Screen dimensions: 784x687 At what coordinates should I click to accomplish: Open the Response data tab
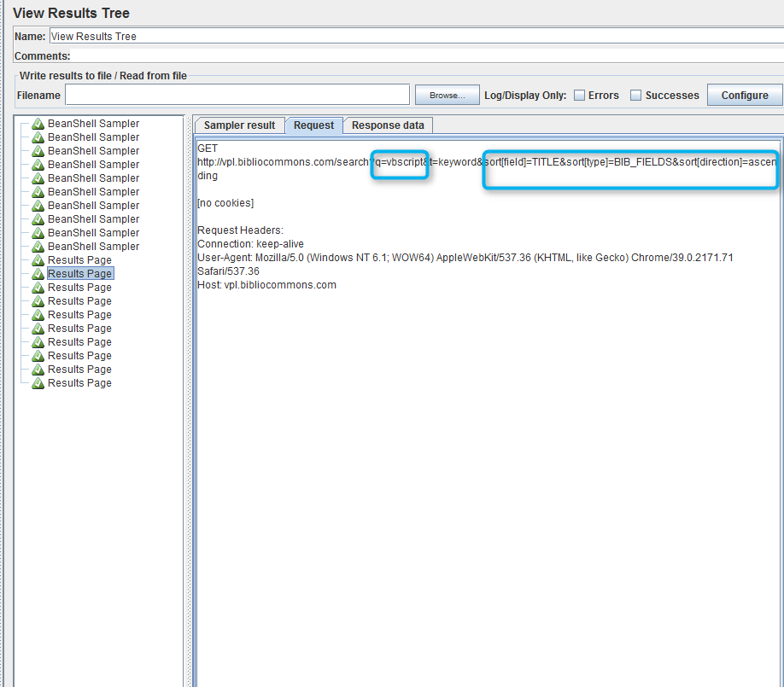tap(388, 125)
